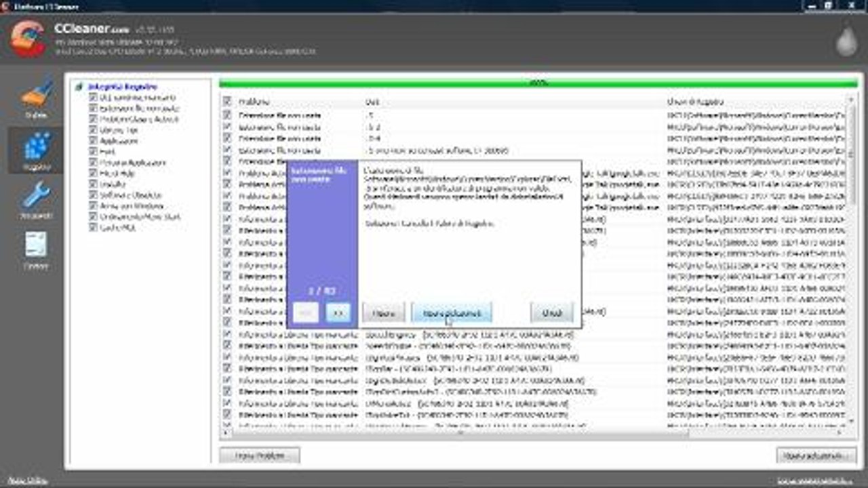Toggle Ordinamento Menu Start checkbox
868x488 pixels.
tap(93, 217)
